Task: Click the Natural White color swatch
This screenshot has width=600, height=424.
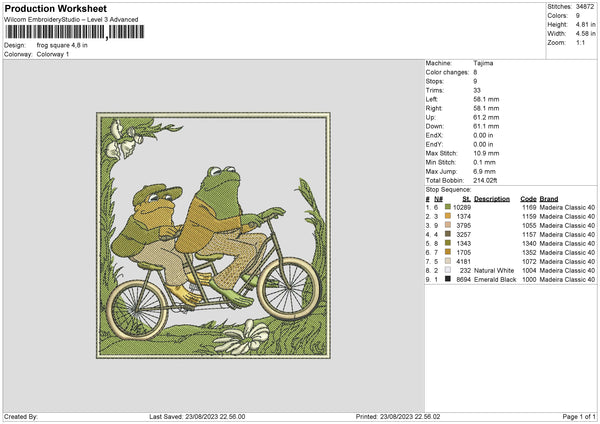Action: 448,270
